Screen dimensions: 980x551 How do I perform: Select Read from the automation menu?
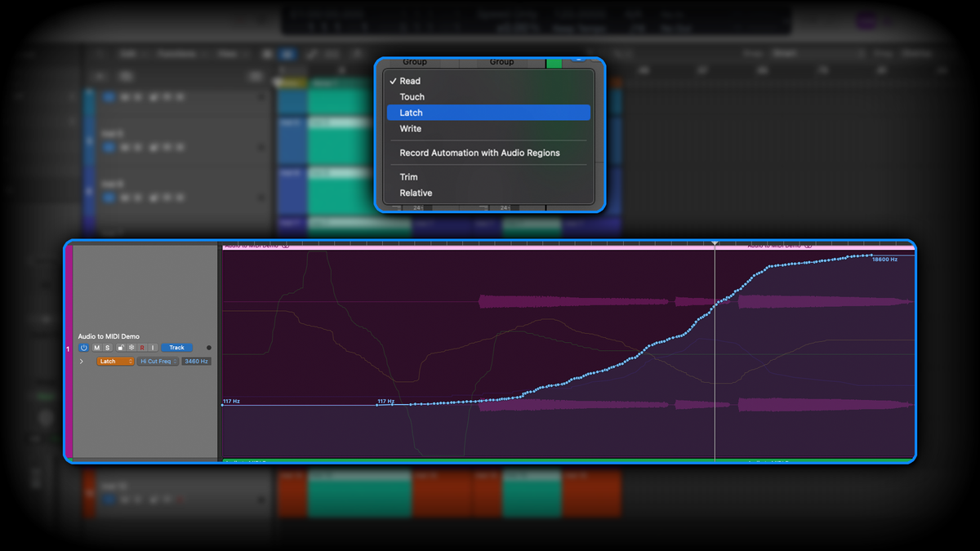click(409, 81)
